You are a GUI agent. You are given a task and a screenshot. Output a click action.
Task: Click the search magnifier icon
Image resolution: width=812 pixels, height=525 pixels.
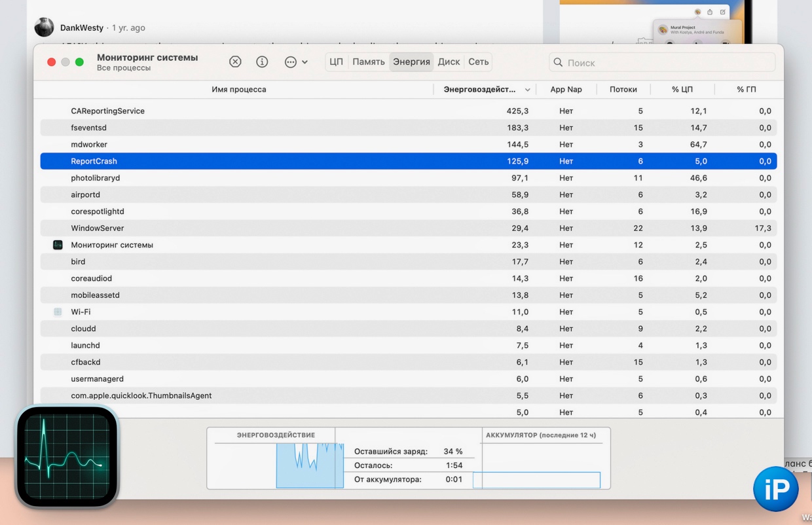tap(558, 63)
